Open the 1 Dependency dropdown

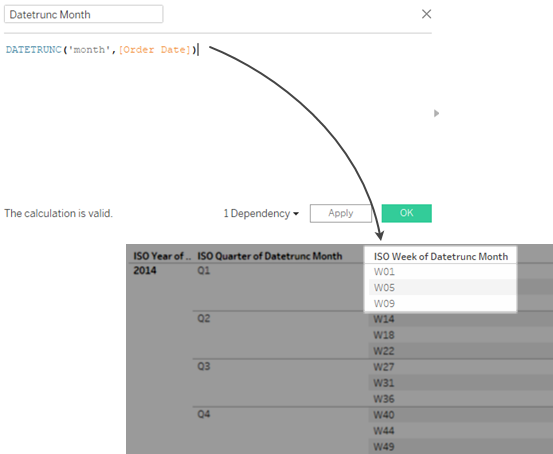tap(261, 213)
